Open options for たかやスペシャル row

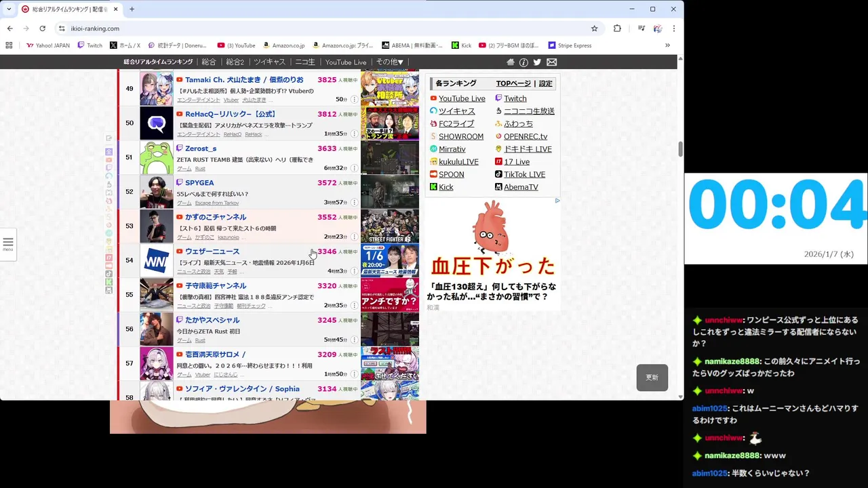(x=354, y=340)
